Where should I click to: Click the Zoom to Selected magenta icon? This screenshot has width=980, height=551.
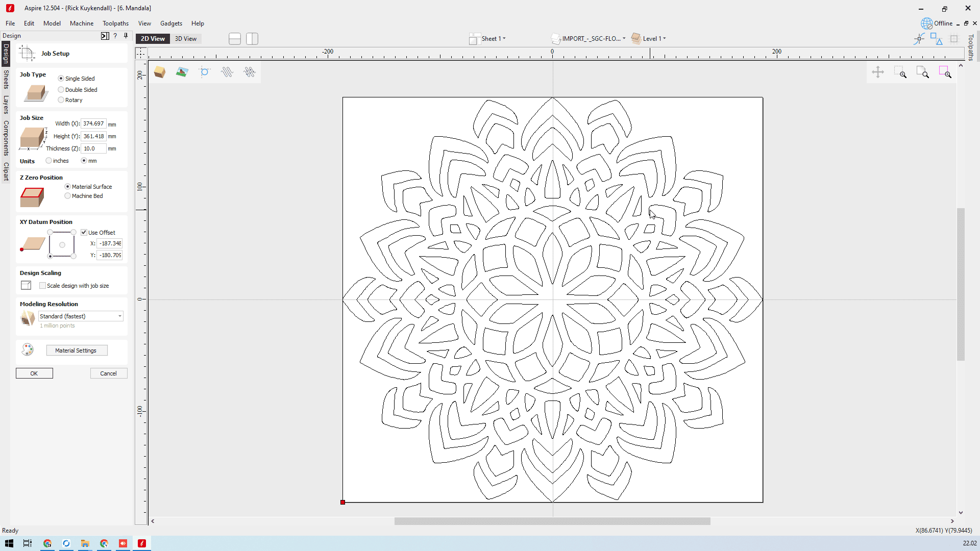945,72
